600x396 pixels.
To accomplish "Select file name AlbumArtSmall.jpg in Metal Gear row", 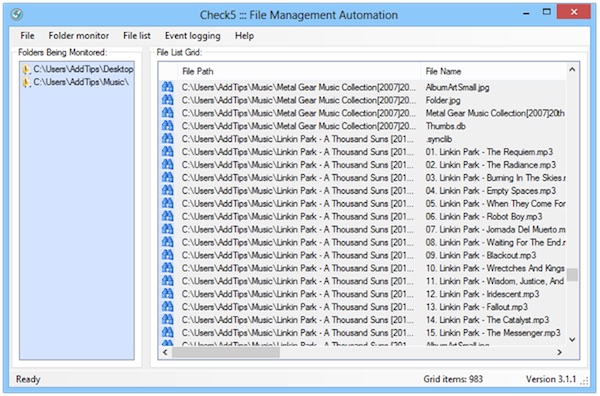I will [x=457, y=87].
